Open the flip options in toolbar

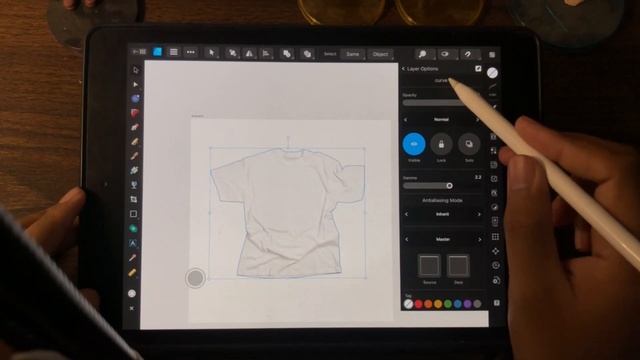249,53
